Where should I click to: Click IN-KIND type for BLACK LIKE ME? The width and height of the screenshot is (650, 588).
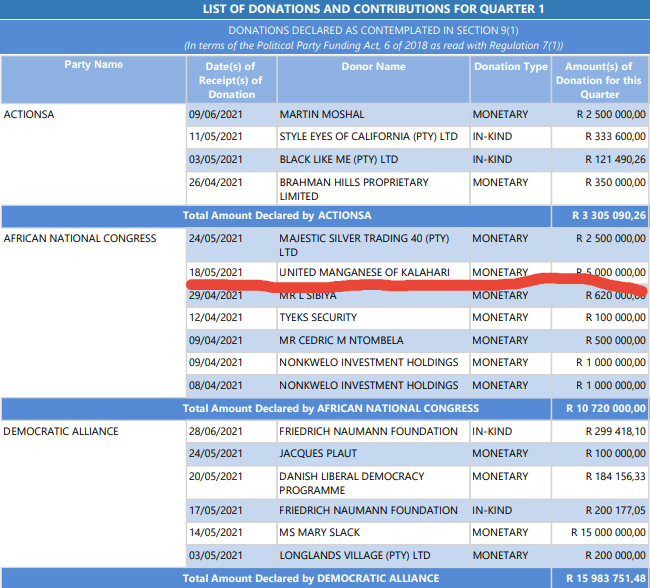(492, 159)
